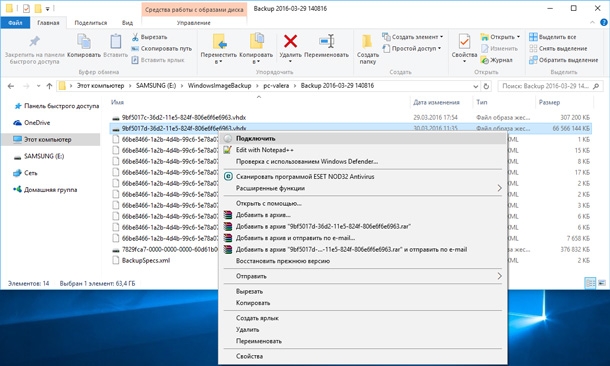The width and height of the screenshot is (610, 366).
Task: Open the blue help question mark icon
Action: 604,22
